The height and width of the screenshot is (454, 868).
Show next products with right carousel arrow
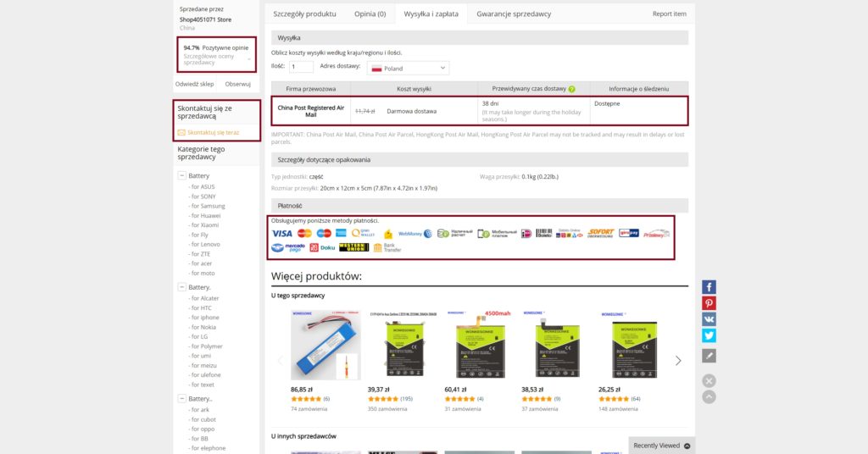(678, 360)
